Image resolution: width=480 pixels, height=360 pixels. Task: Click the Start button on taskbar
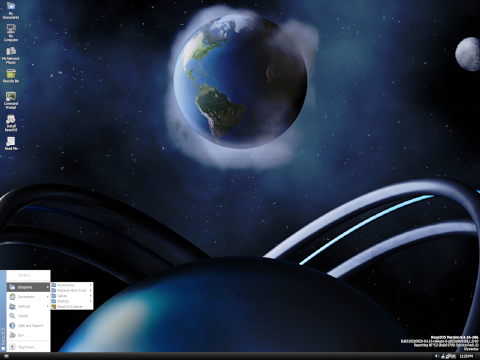[x=6, y=356]
